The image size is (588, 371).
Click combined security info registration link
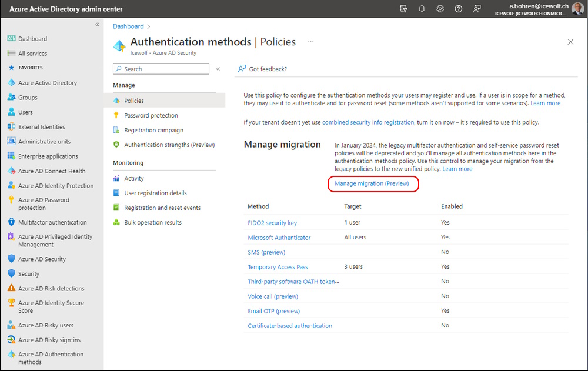[368, 122]
